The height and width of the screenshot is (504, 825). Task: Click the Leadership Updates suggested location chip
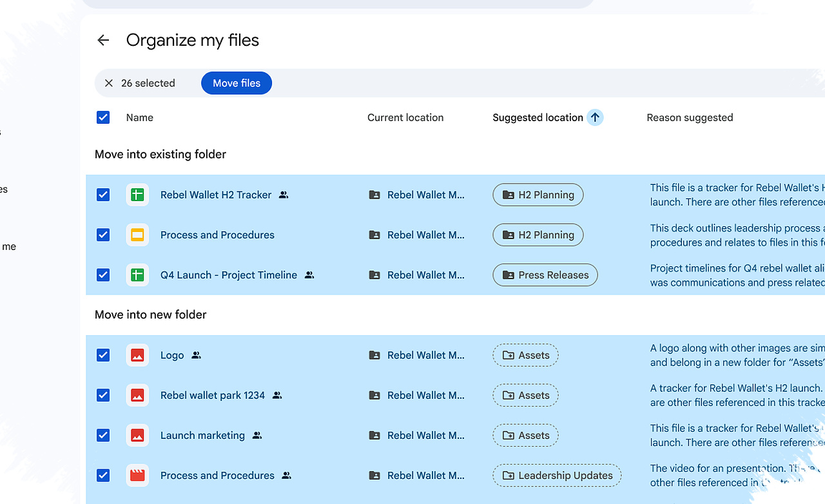click(558, 475)
